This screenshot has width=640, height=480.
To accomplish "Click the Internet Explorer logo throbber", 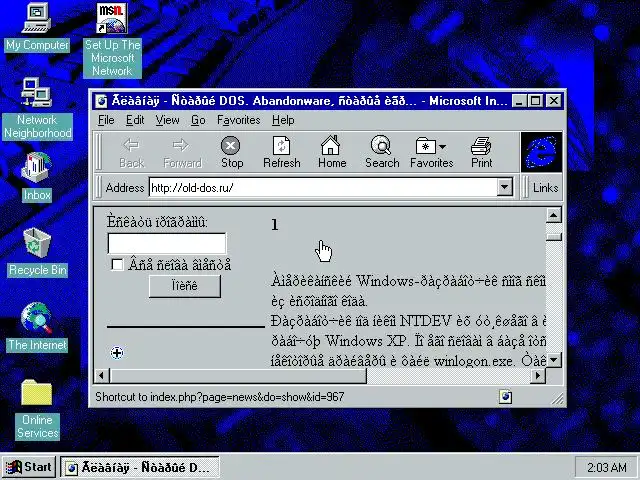I will (x=541, y=152).
